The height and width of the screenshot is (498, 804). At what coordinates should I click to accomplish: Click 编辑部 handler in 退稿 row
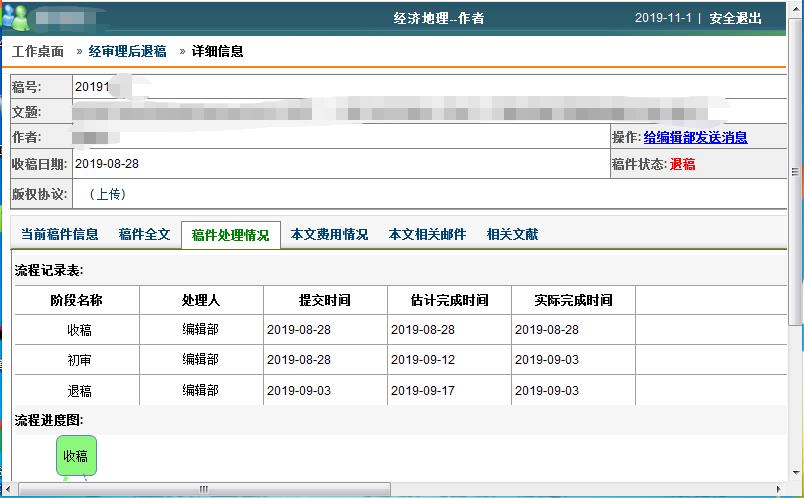pos(200,390)
